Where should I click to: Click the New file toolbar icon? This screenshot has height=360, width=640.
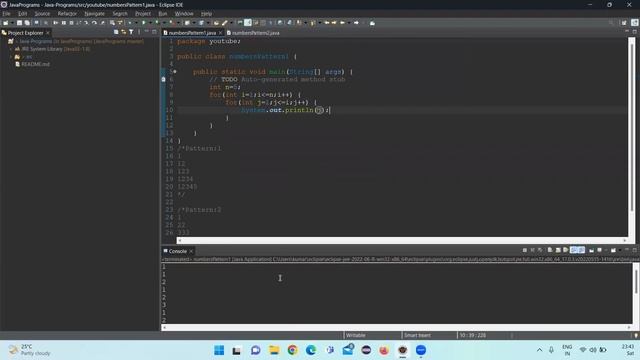(5, 23)
